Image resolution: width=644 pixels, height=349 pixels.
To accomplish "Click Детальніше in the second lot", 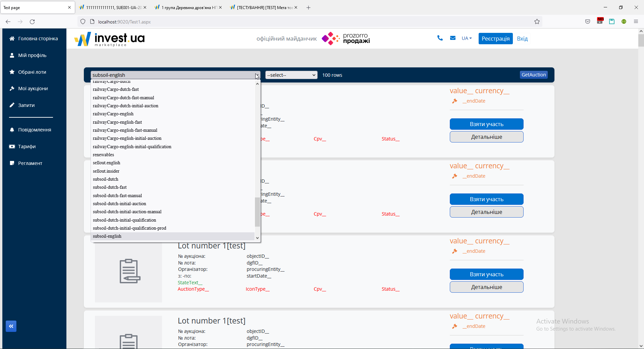I will click(x=487, y=212).
